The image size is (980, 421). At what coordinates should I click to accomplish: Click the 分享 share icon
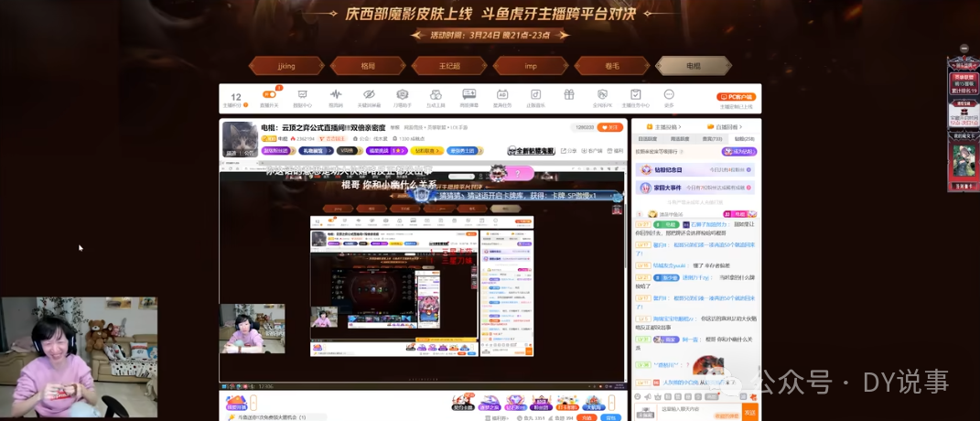tap(568, 151)
